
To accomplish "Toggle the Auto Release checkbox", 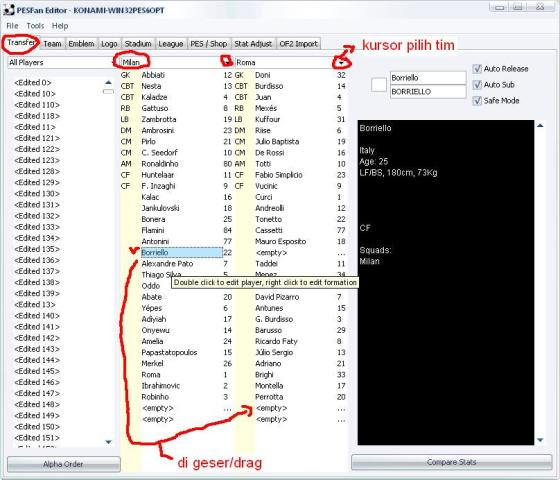I will [x=477, y=69].
